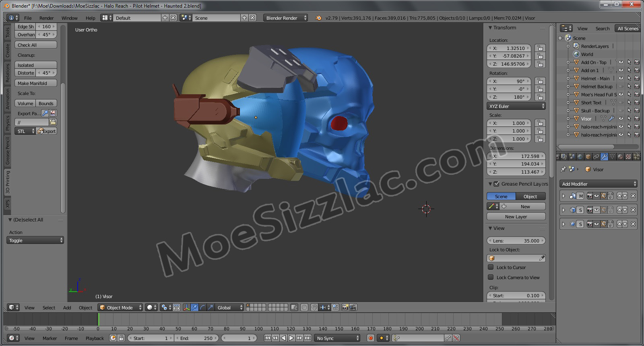Lock the Location X axis

pyautogui.click(x=540, y=48)
